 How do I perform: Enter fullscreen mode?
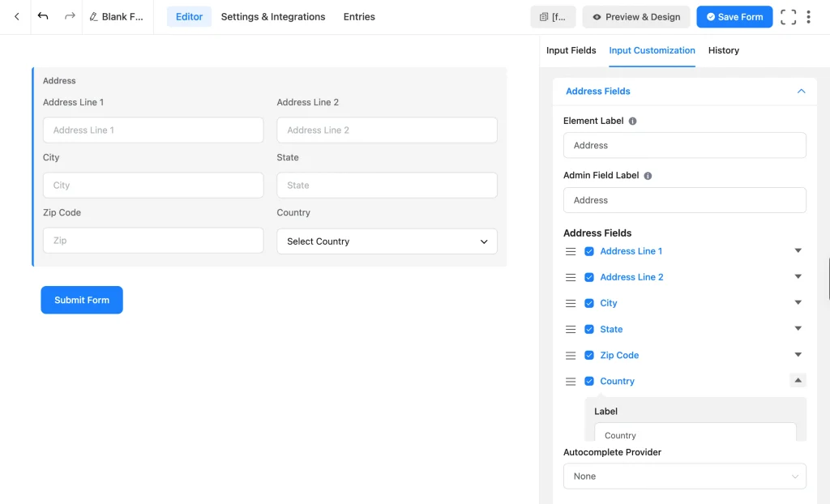(x=788, y=17)
